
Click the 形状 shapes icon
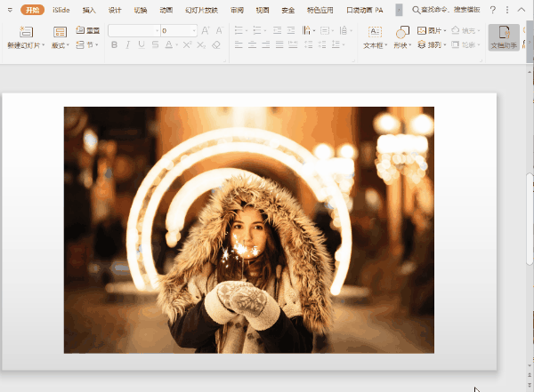402,32
